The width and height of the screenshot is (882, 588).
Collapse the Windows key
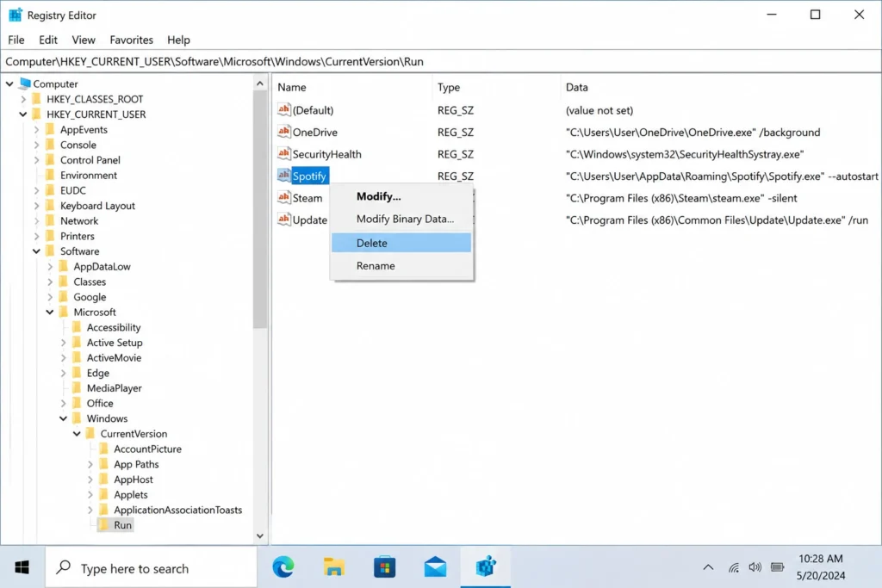coord(64,418)
